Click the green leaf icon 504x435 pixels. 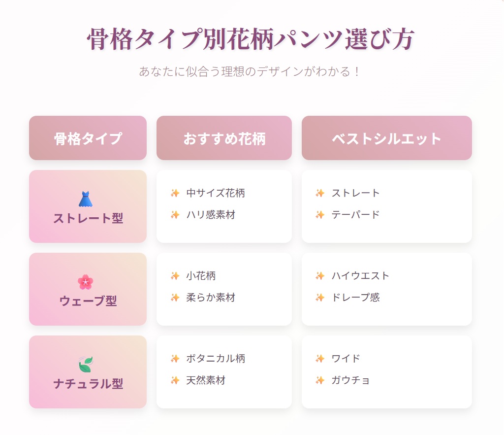[85, 365]
